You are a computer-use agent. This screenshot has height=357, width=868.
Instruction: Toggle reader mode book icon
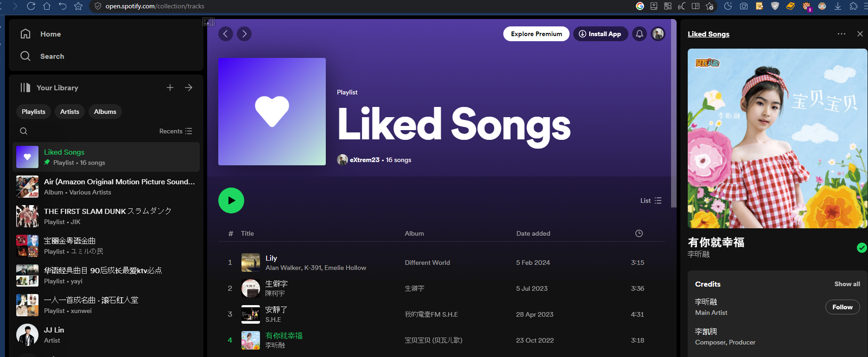click(696, 6)
